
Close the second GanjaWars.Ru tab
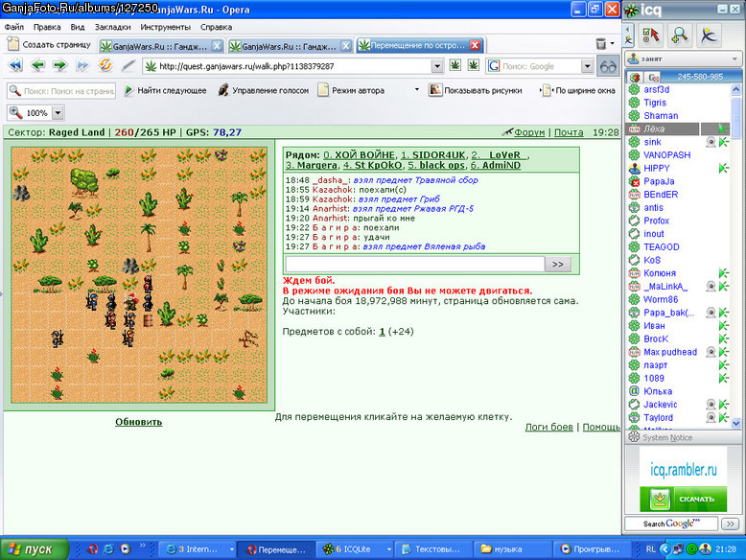[x=346, y=46]
